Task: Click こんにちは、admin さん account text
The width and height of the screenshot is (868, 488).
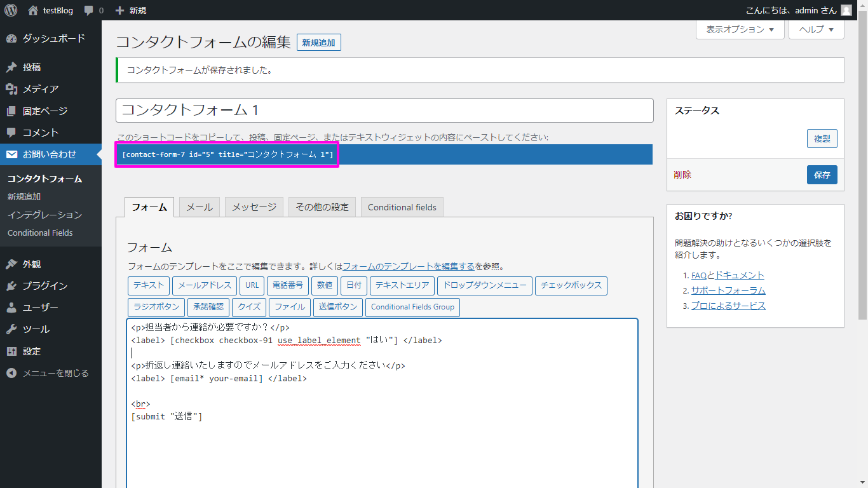Action: [791, 10]
